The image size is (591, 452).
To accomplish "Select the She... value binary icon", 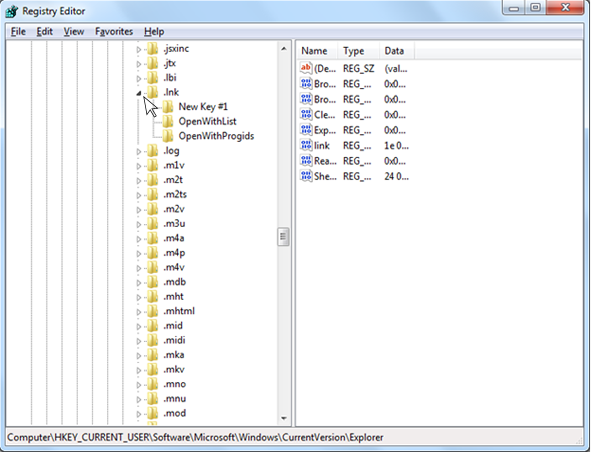I will pyautogui.click(x=306, y=176).
